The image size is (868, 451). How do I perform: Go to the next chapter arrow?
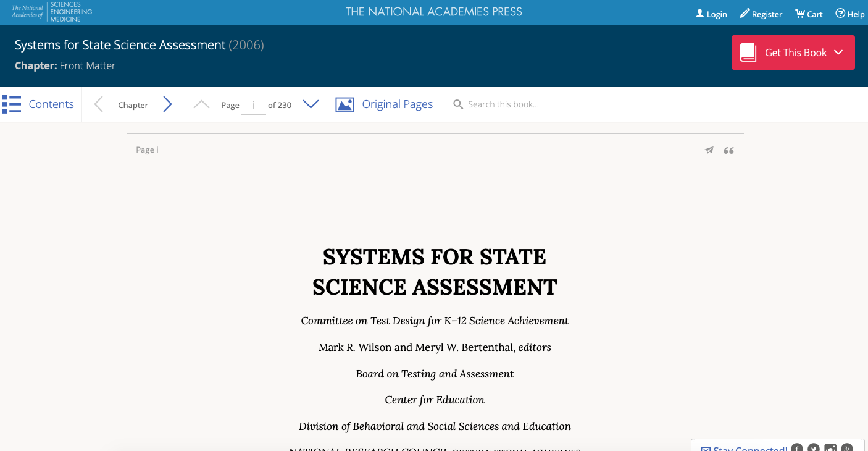pyautogui.click(x=167, y=104)
